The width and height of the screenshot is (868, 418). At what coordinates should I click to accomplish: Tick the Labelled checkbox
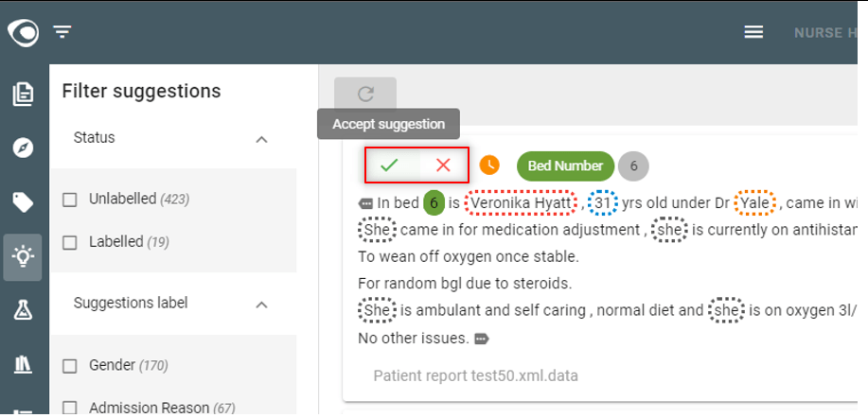click(70, 242)
